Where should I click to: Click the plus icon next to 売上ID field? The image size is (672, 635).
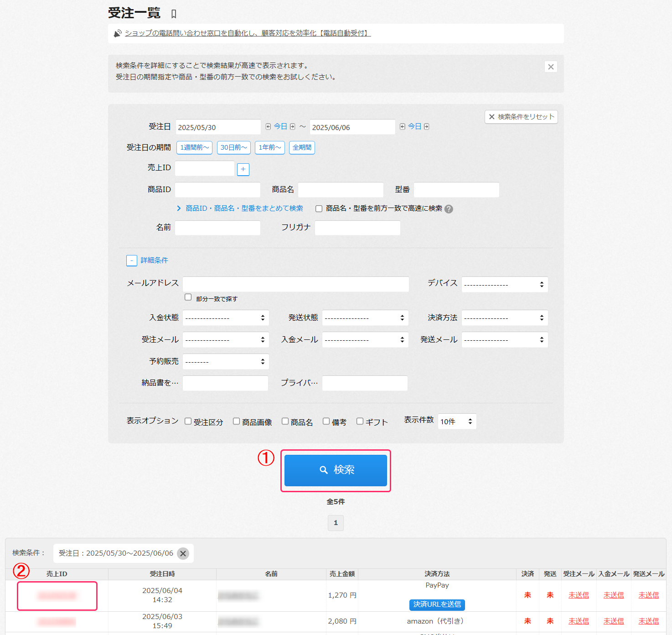243,169
